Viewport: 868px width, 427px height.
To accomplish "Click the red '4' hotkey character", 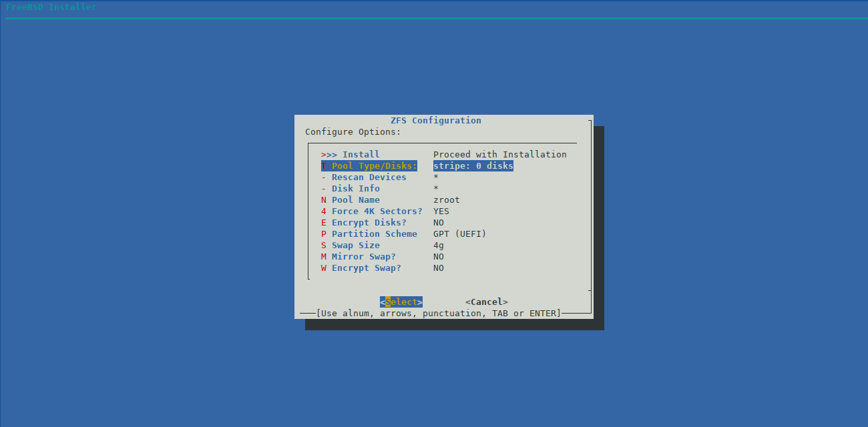I will pos(324,211).
